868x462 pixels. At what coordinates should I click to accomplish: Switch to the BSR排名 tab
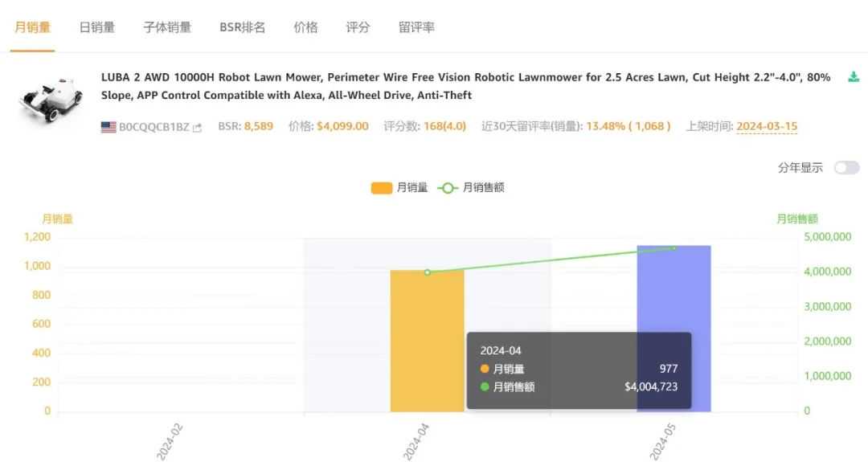pos(242,27)
